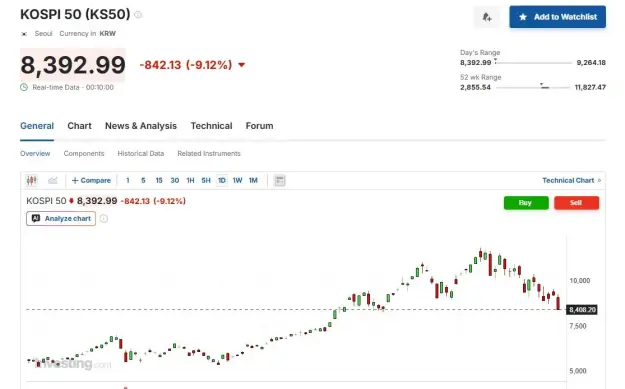Switch to area chart type icon
Viewport: 625px width, 389px height.
(x=53, y=181)
